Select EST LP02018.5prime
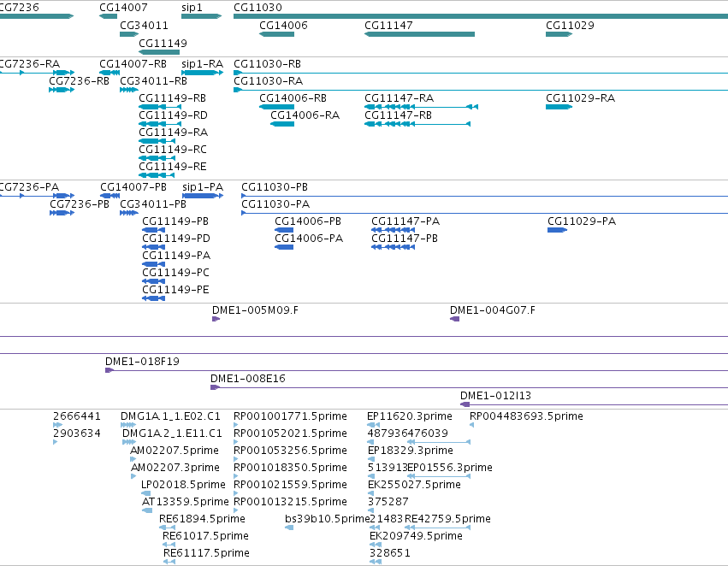This screenshot has width=728, height=566. click(x=145, y=493)
